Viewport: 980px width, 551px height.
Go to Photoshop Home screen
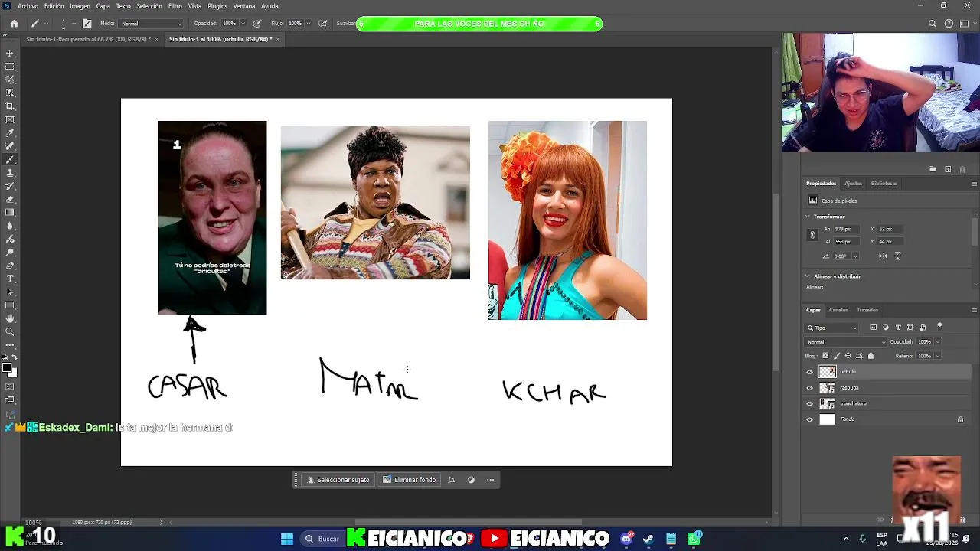[x=14, y=24]
